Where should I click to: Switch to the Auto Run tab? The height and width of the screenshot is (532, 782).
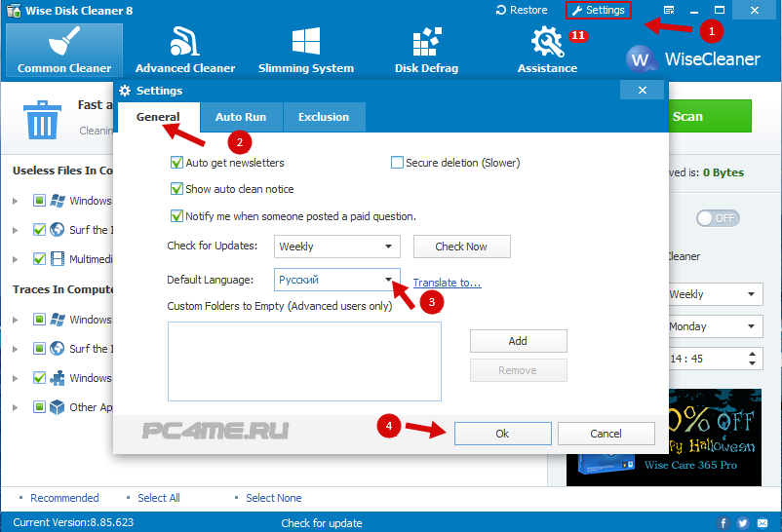242,117
